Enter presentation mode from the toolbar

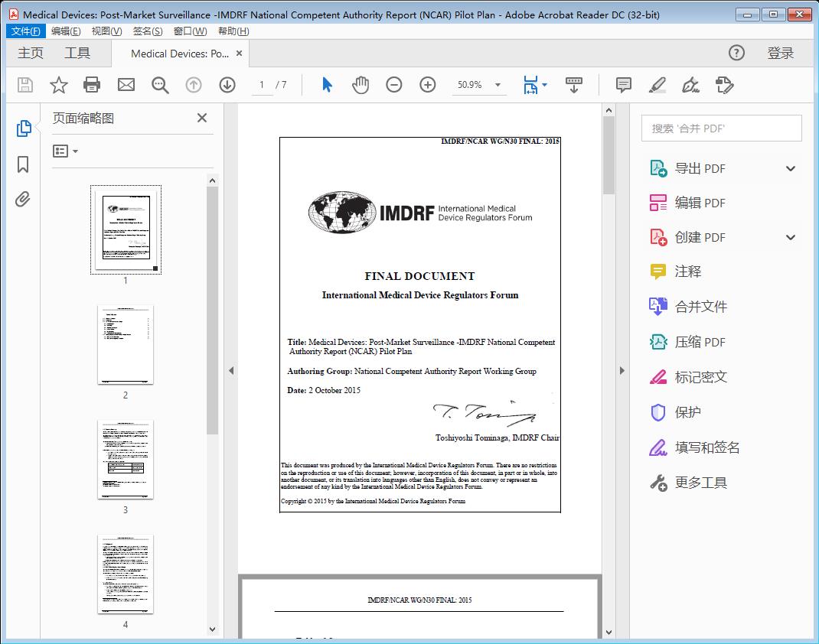574,85
